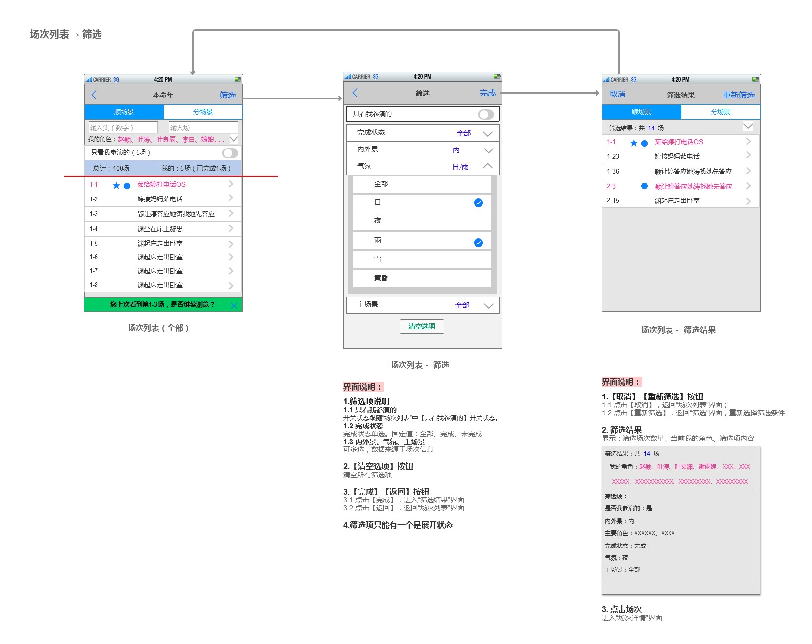Select 顺场景 tab in filter results
The height and width of the screenshot is (644, 812).
641,112
